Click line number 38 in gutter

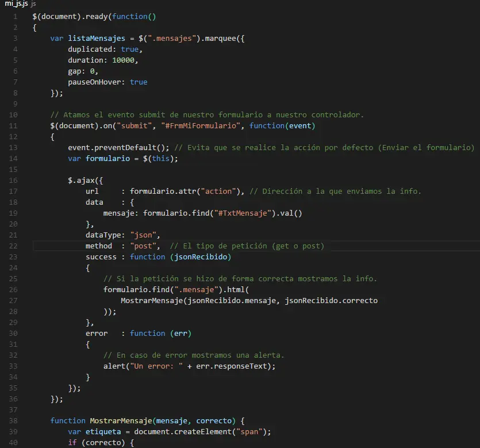(13, 421)
